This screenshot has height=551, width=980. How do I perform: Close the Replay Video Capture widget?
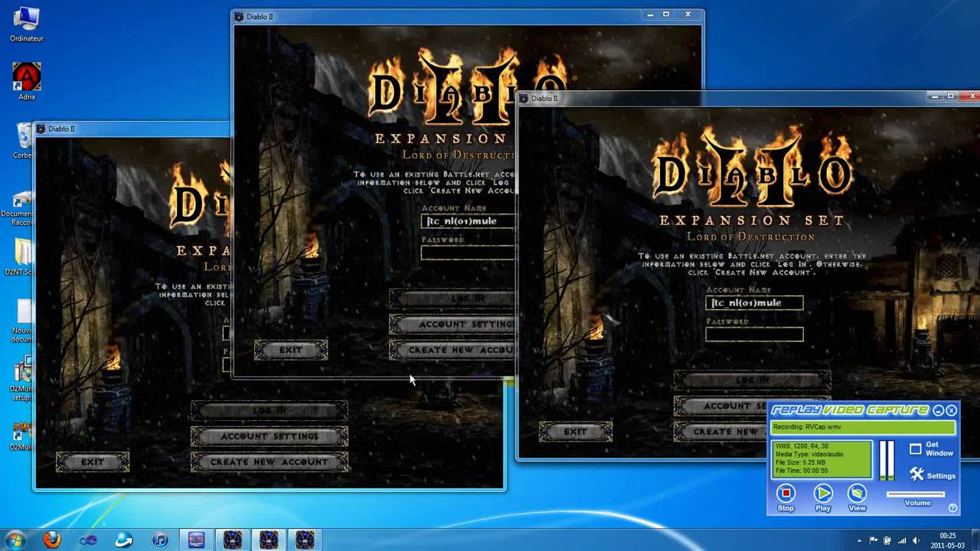[x=951, y=410]
